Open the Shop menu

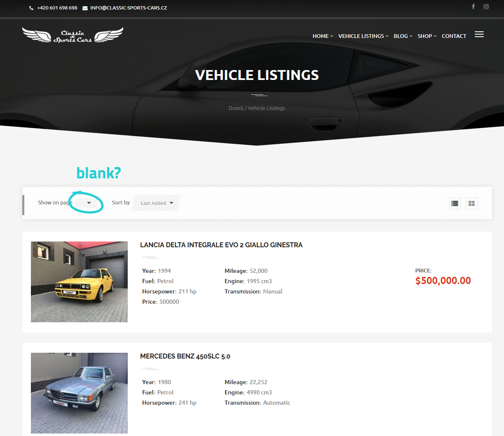(x=426, y=36)
